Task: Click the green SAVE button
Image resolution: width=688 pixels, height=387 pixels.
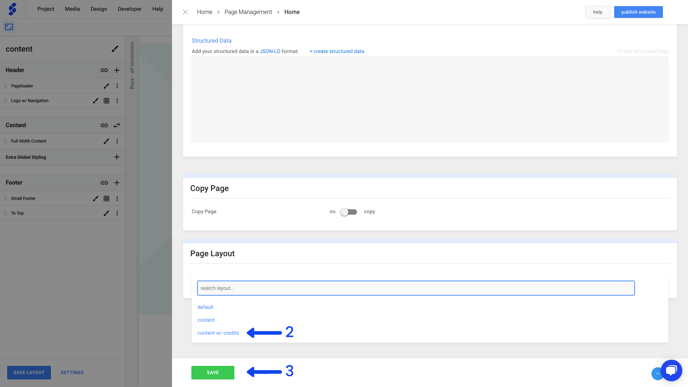Action: 213,373
